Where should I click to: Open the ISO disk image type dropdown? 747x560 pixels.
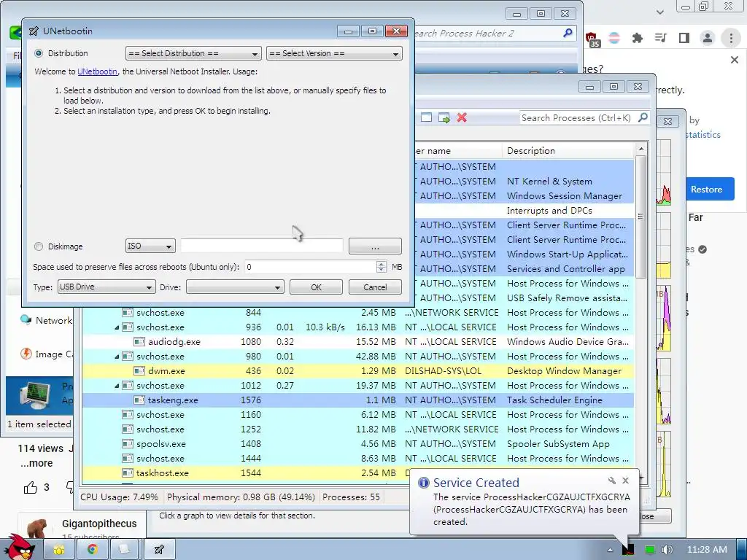click(150, 246)
